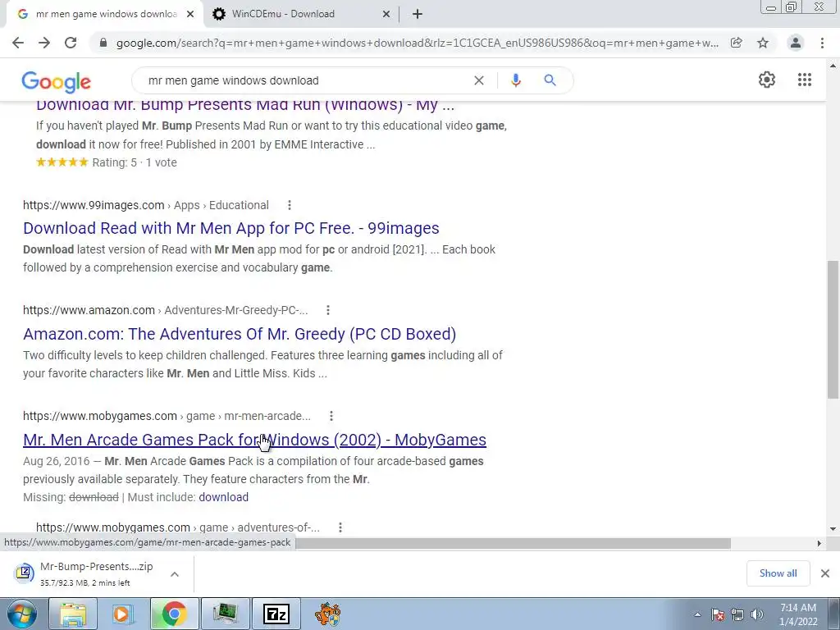This screenshot has height=630, width=840.
Task: Open a new browser tab
Action: pyautogui.click(x=418, y=15)
